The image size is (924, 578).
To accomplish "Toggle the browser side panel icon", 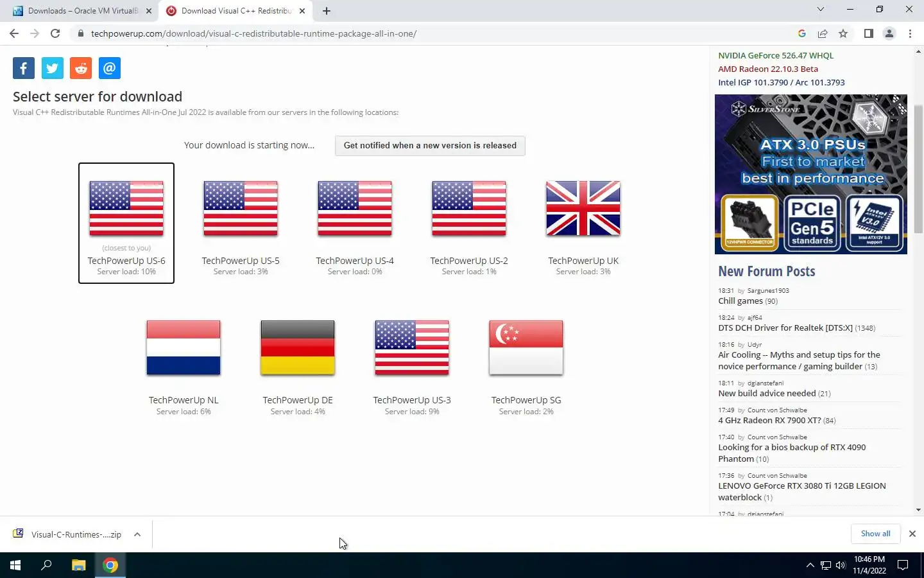I will pos(868,33).
